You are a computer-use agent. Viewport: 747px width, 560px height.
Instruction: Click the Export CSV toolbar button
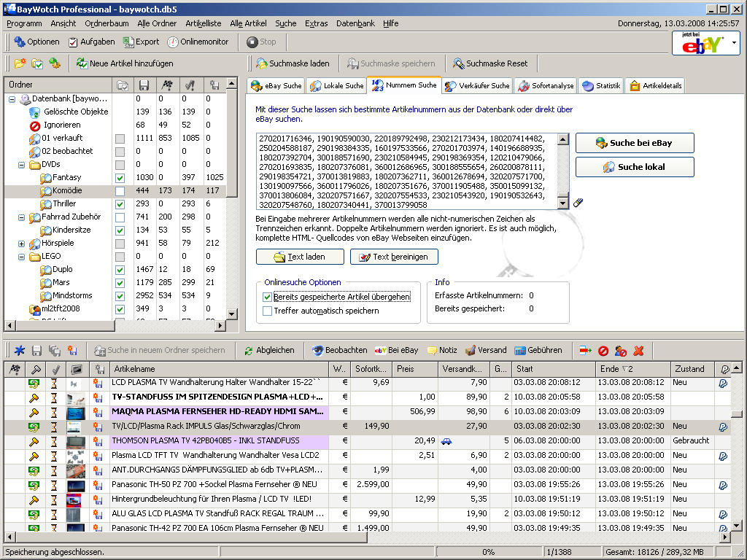141,42
